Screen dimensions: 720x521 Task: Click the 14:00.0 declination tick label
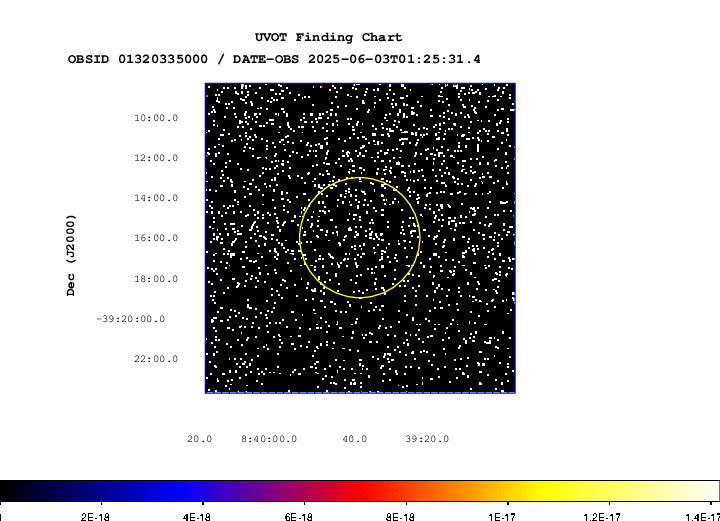(156, 198)
